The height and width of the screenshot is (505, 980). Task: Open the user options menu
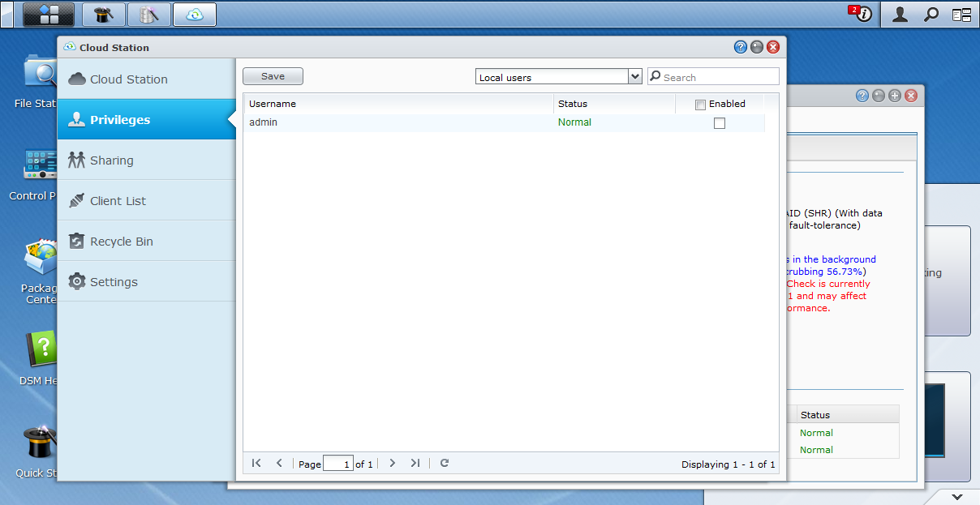(x=900, y=14)
